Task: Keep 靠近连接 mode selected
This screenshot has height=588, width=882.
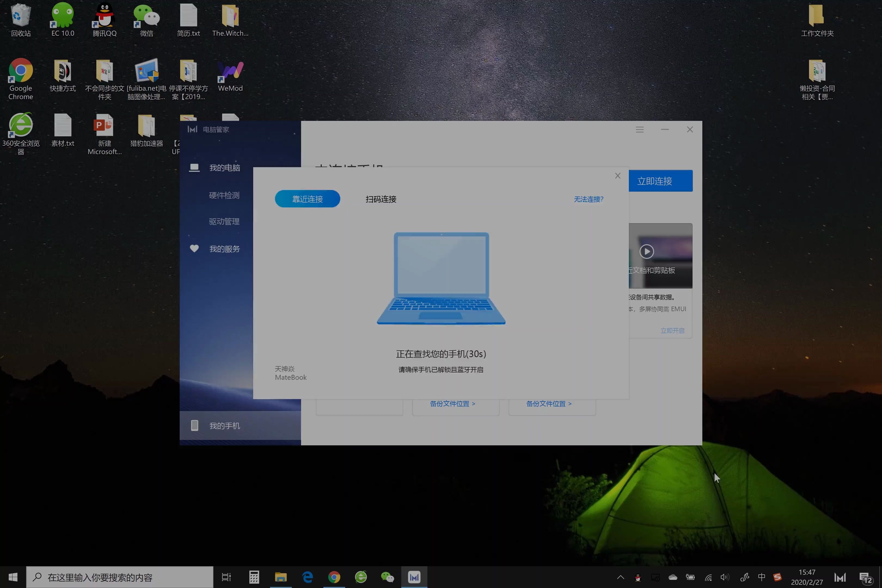Action: point(307,199)
